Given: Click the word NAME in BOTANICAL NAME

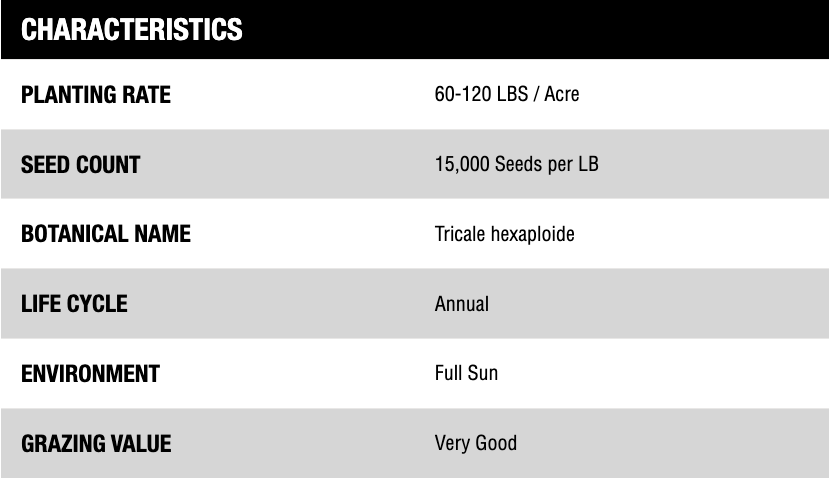Looking at the screenshot, I should coord(163,235).
